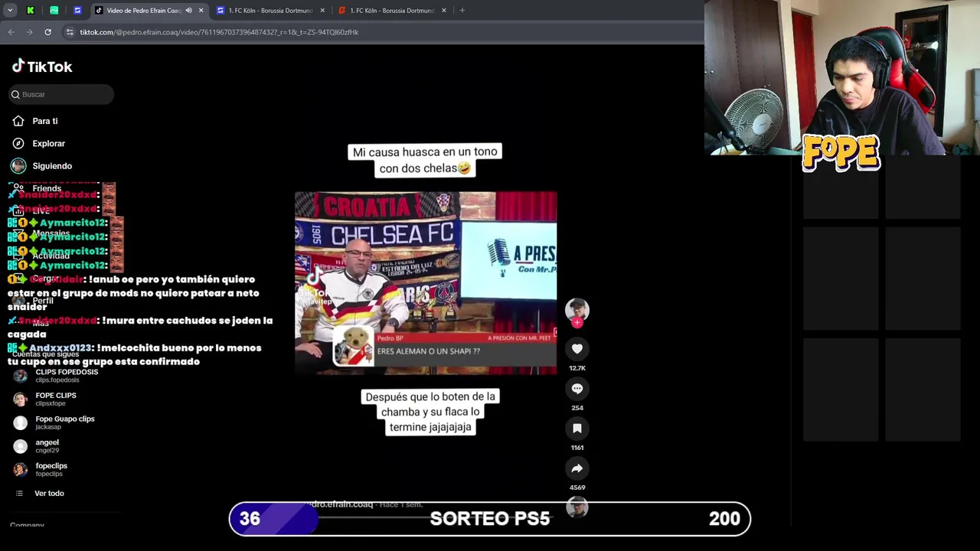Open comments with speech bubble icon
Image resolution: width=980 pixels, height=551 pixels.
[x=577, y=389]
